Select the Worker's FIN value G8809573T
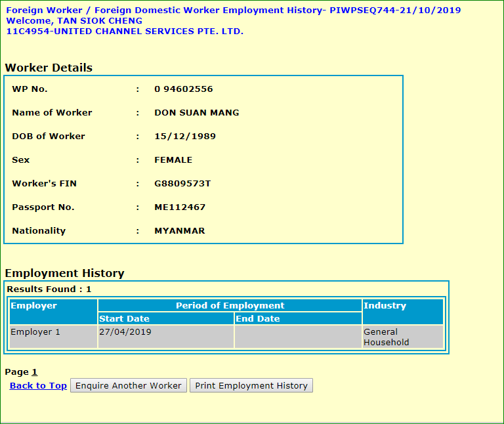 click(x=182, y=184)
